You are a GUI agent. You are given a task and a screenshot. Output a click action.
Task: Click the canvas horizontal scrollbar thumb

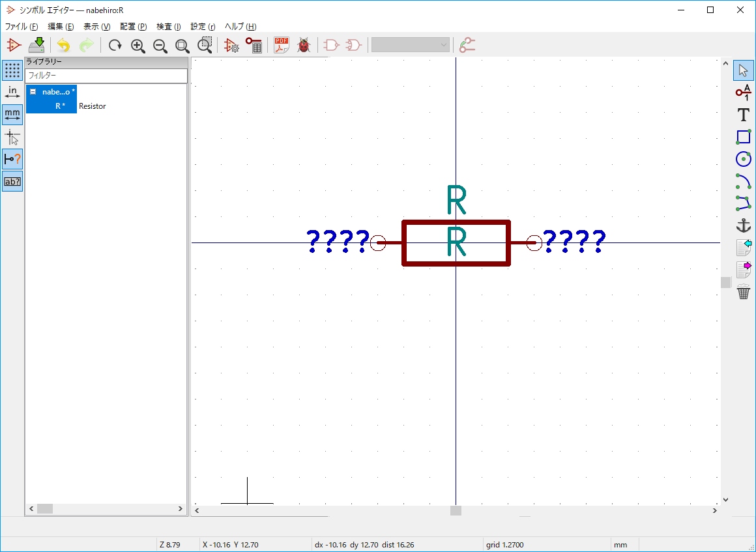point(456,510)
